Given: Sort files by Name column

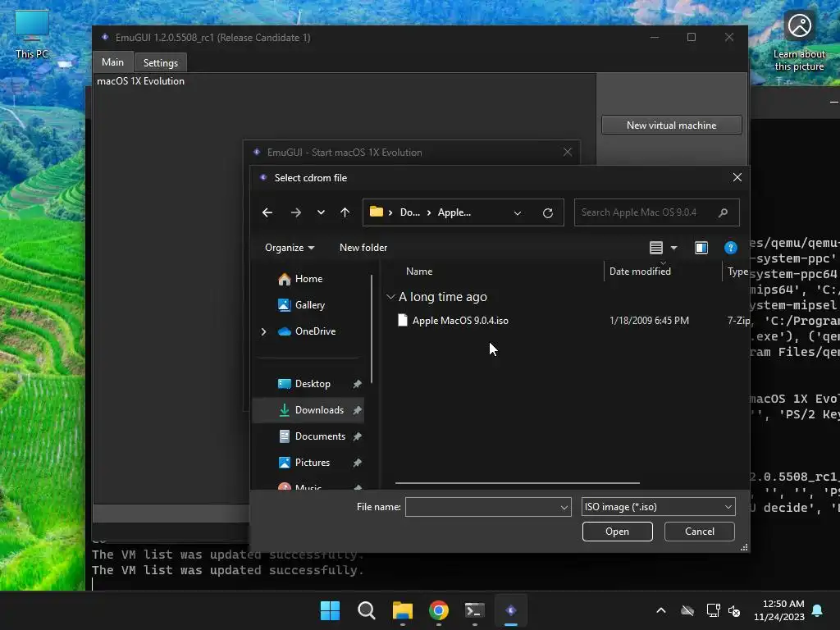Looking at the screenshot, I should [x=419, y=271].
